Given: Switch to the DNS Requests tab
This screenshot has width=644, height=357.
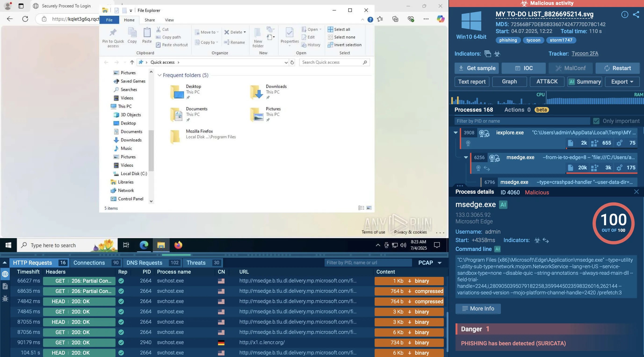Looking at the screenshot, I should coord(153,263).
